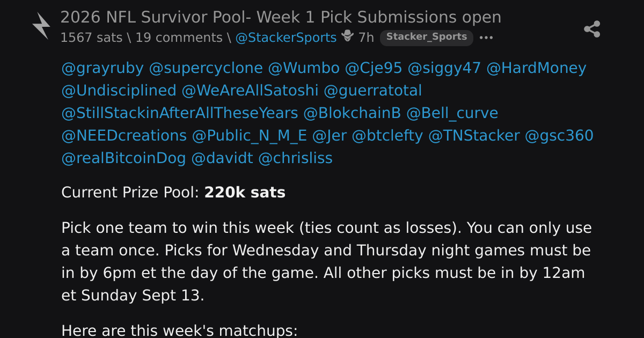Visit the @StackerSports author profile

tap(286, 38)
